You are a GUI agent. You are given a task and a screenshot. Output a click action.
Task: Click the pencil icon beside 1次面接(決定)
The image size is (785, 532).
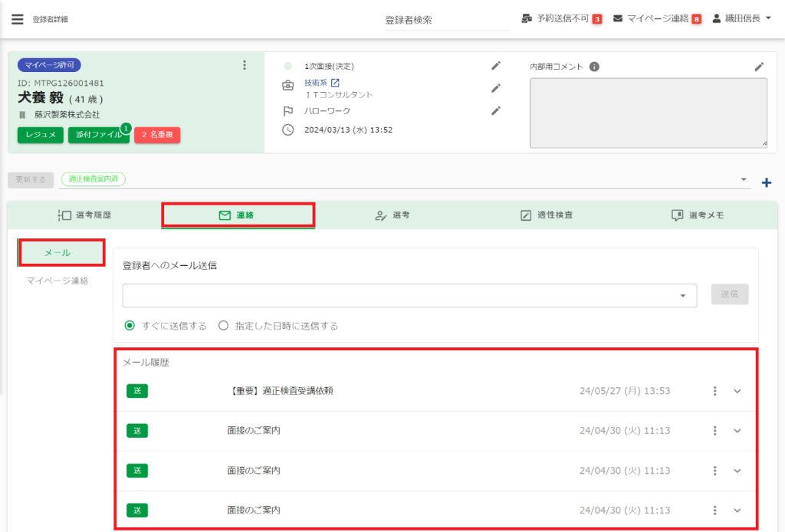pyautogui.click(x=496, y=66)
